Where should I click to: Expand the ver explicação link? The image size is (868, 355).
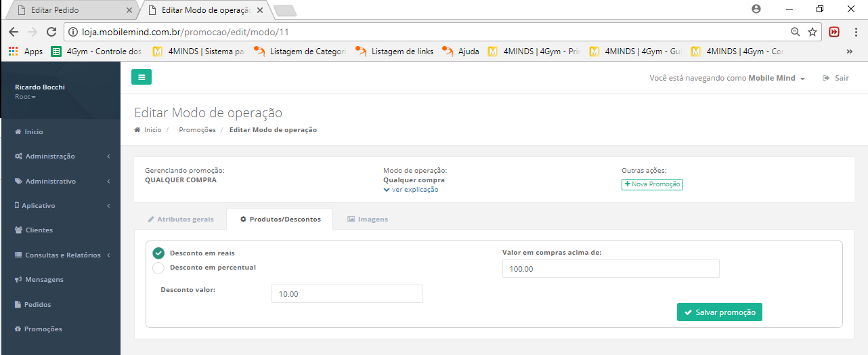(x=411, y=190)
